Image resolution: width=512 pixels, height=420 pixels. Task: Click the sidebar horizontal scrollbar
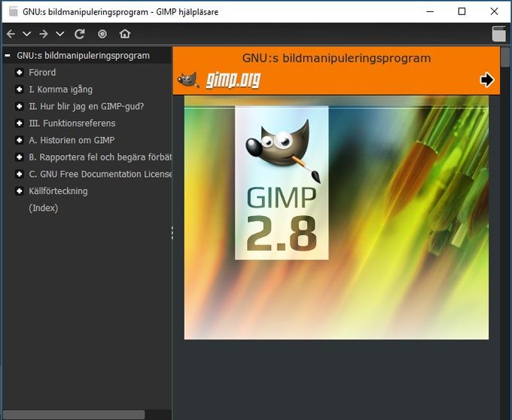(x=74, y=415)
